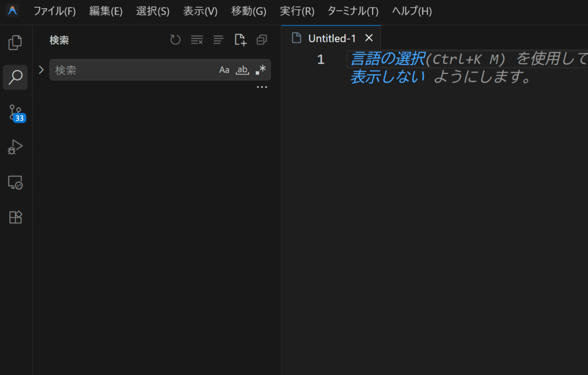Screen dimensions: 588x375
Task: Open the Extensions view
Action: [x=16, y=217]
